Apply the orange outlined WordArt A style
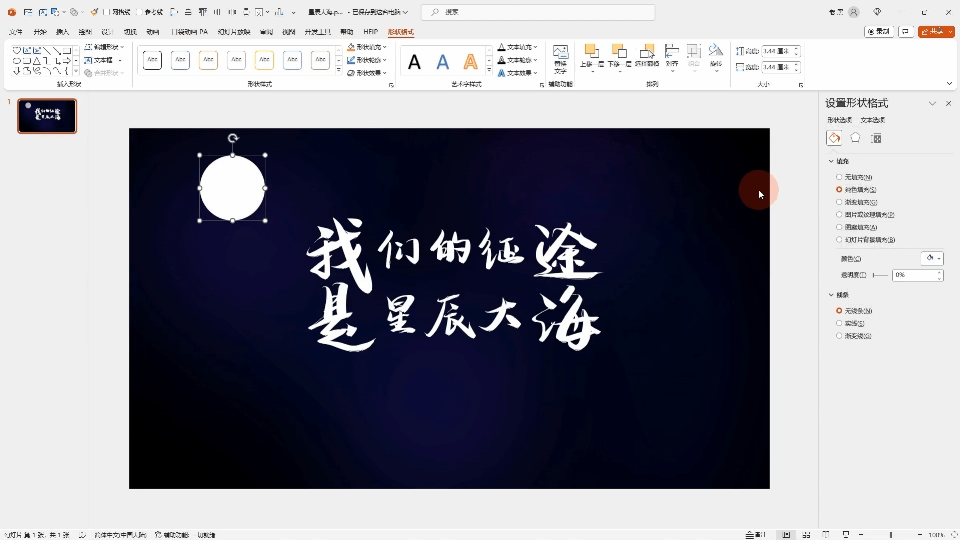The image size is (960, 540). (x=470, y=62)
